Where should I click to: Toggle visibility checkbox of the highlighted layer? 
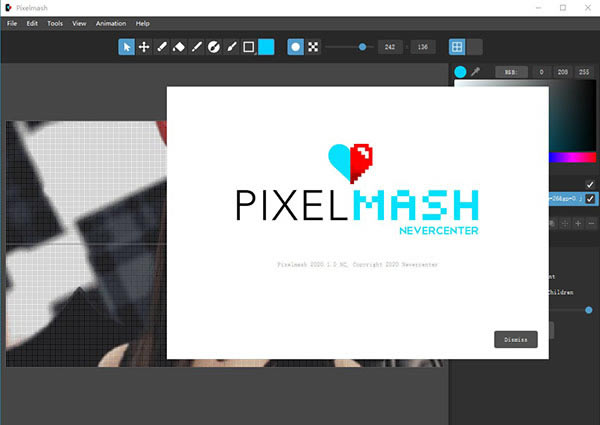pyautogui.click(x=590, y=199)
